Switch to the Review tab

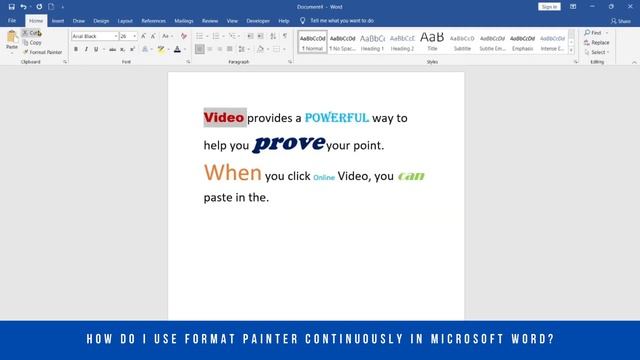(210, 20)
